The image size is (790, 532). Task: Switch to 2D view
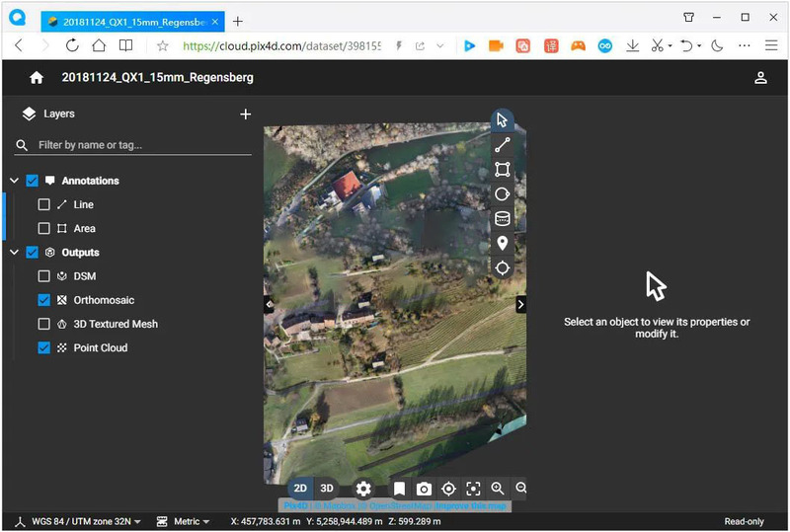point(300,489)
